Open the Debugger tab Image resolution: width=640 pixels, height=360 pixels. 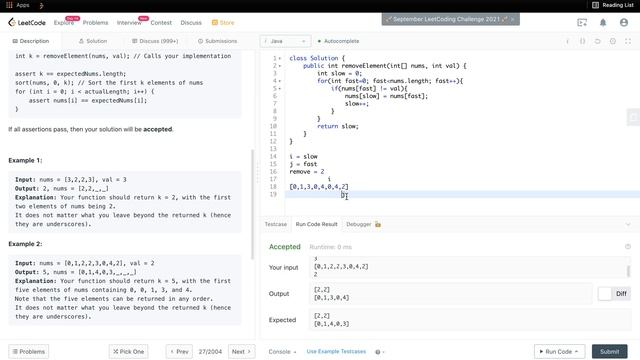[x=359, y=224]
